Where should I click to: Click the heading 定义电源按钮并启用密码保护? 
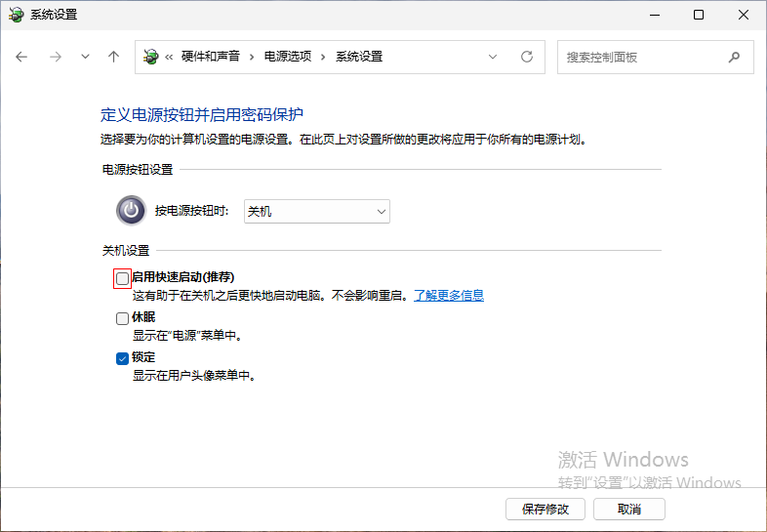click(202, 114)
